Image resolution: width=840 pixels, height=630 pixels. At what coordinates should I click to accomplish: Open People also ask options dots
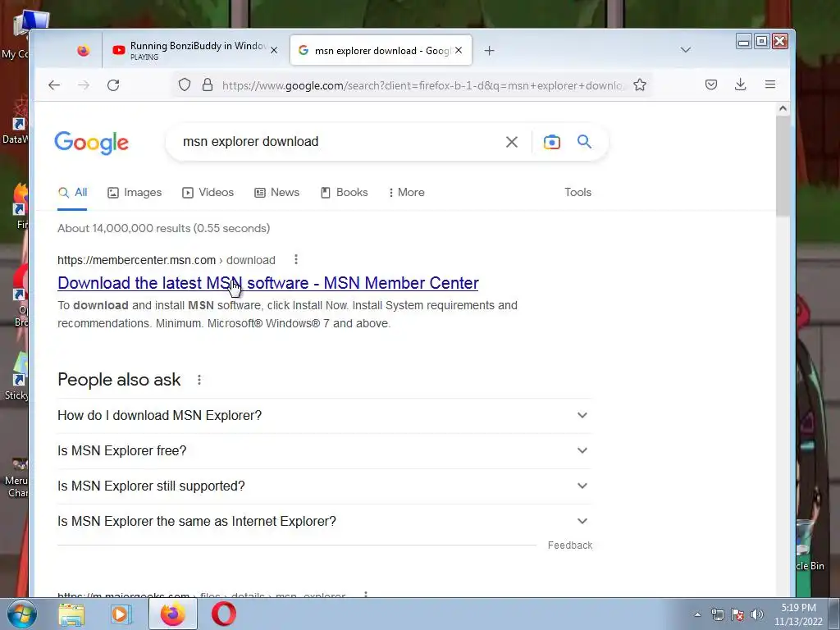pos(199,380)
